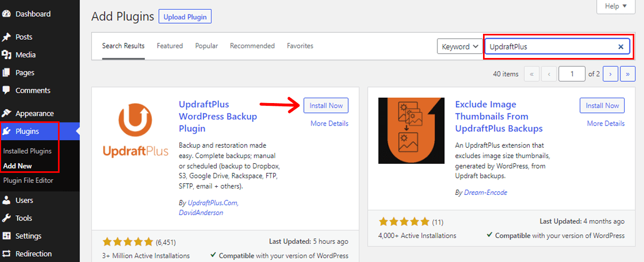Switch to the Recommended tab
This screenshot has width=644, height=262.
click(252, 46)
